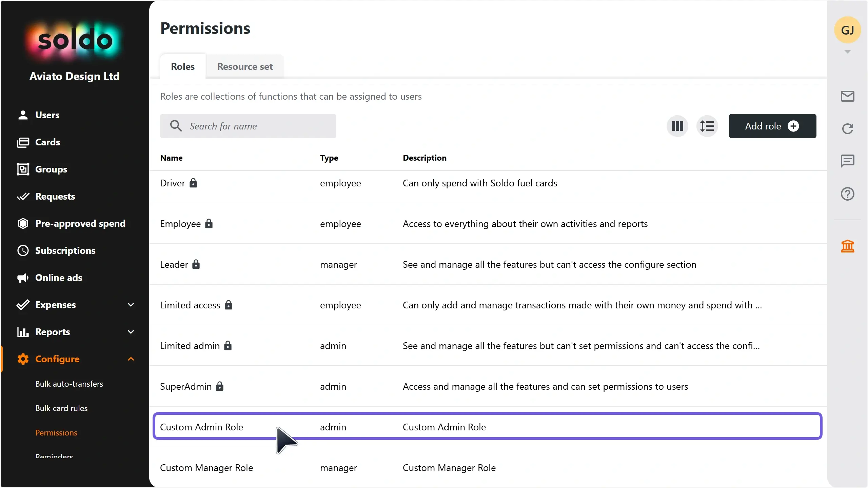Open Subscriptions in the sidebar menu

[65, 251]
